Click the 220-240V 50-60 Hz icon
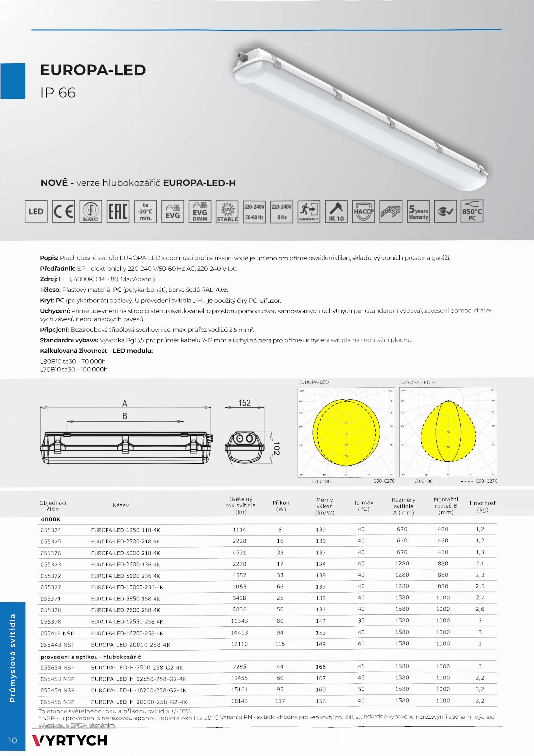Image resolution: width=534 pixels, height=756 pixels. coord(254,211)
